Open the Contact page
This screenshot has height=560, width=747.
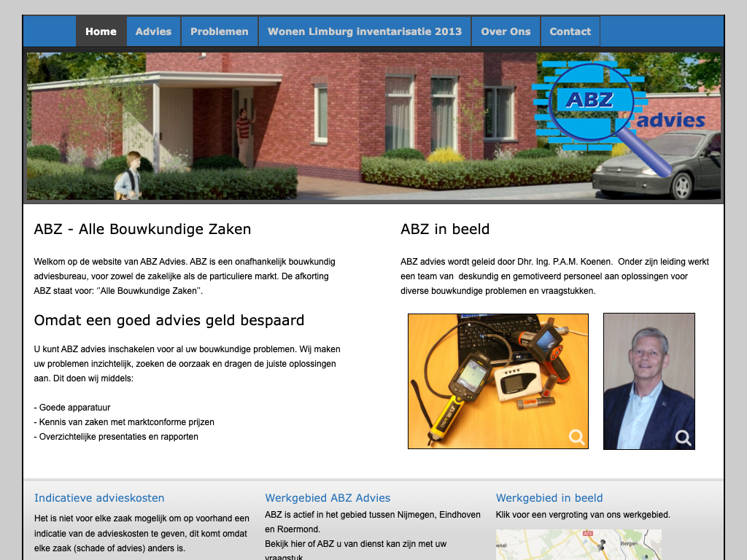pos(570,31)
